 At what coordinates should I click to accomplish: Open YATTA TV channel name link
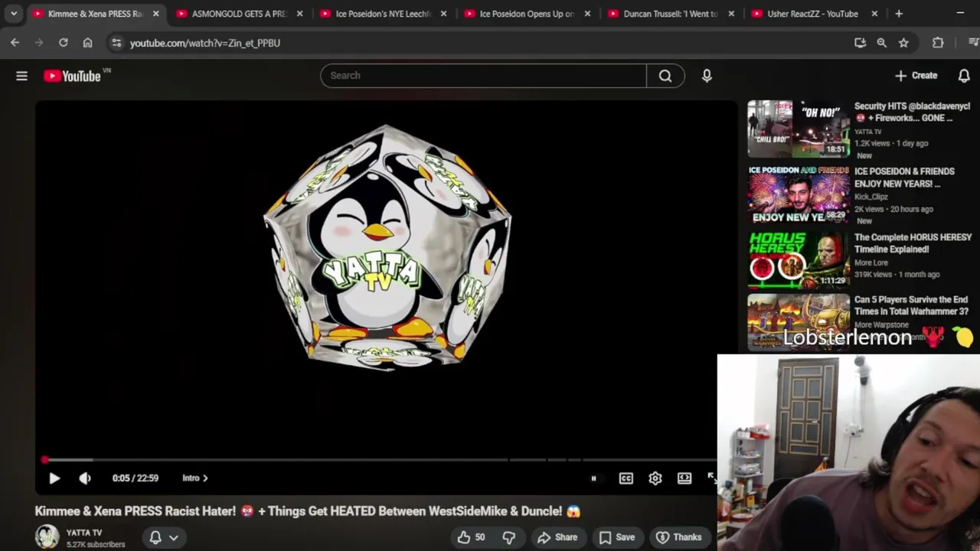click(84, 533)
